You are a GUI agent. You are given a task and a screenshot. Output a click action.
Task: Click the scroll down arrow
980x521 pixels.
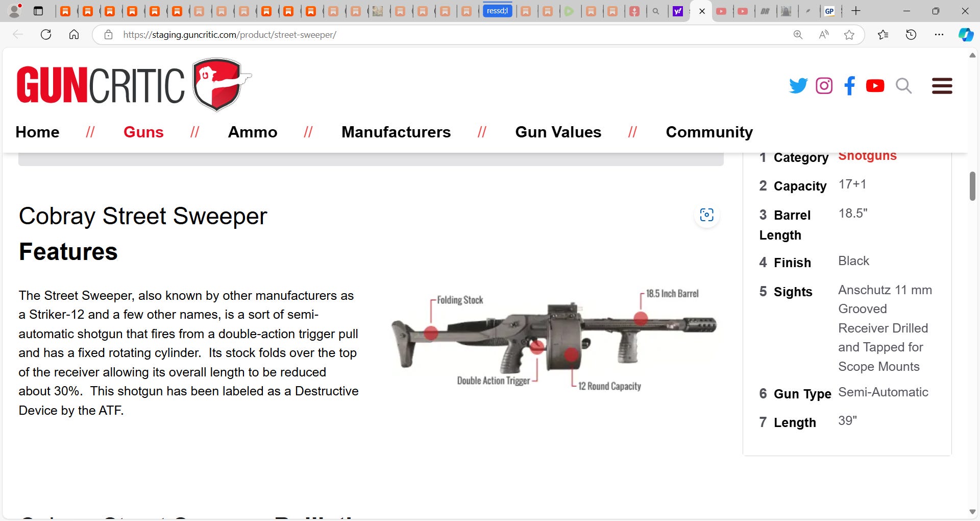[972, 512]
